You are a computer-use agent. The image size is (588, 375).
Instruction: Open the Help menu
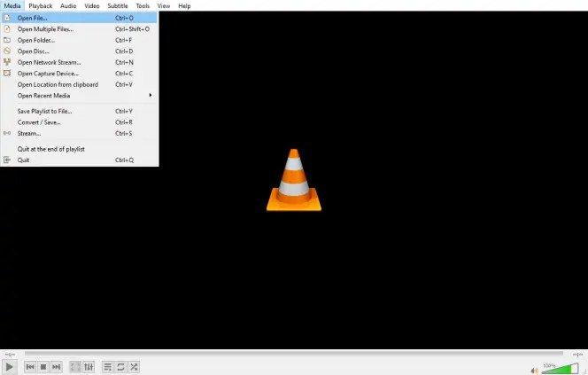click(184, 5)
